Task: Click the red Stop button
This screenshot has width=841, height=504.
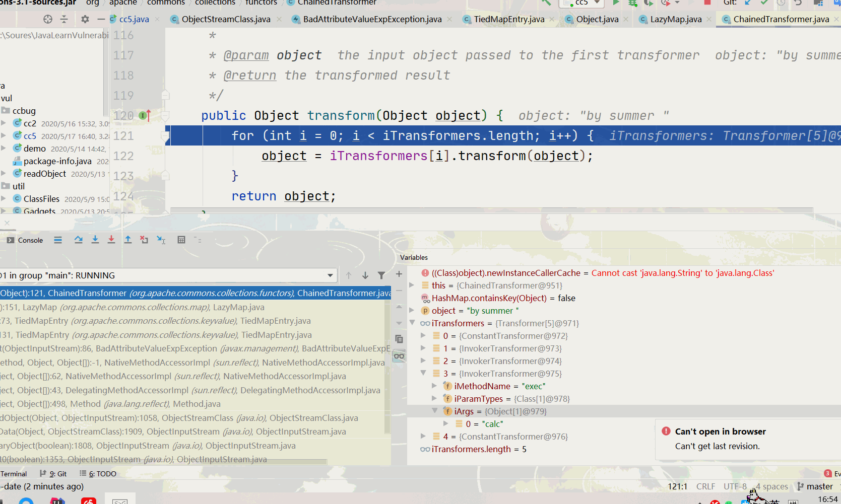Action: tap(707, 3)
